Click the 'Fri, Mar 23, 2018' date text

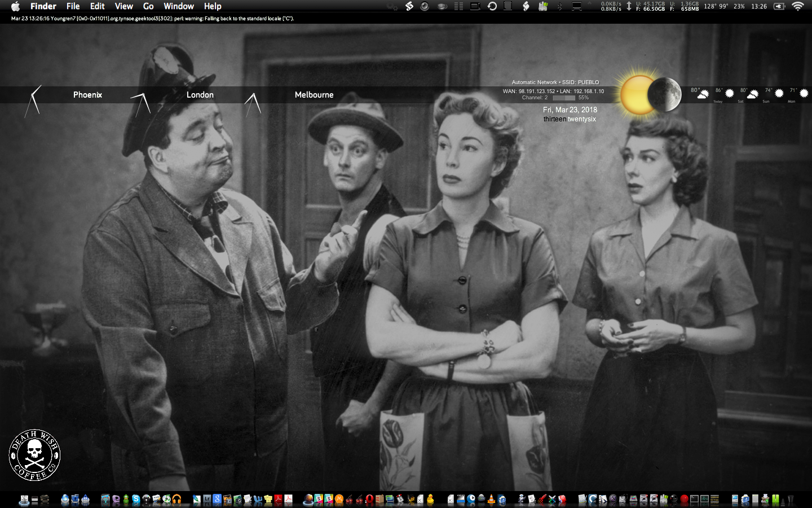pos(570,110)
